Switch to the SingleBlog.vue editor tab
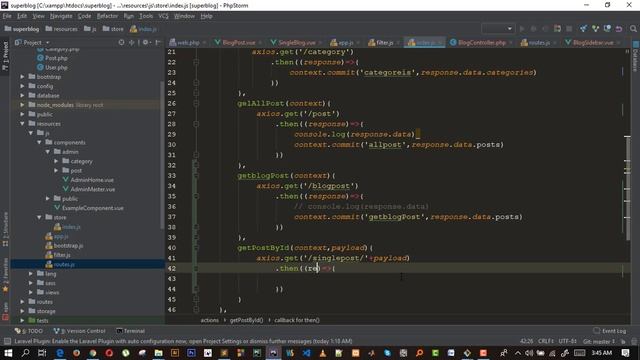The width and height of the screenshot is (640, 360). tap(296, 42)
